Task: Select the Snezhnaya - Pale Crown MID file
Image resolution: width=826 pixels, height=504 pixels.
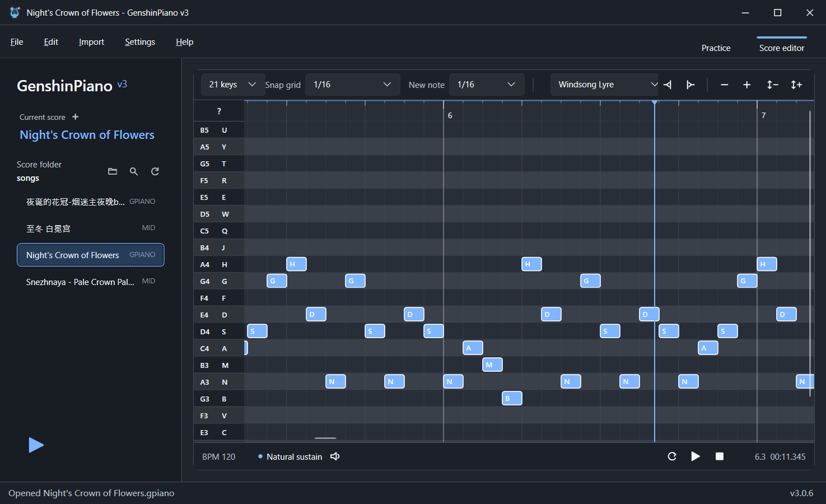Action: click(x=91, y=282)
